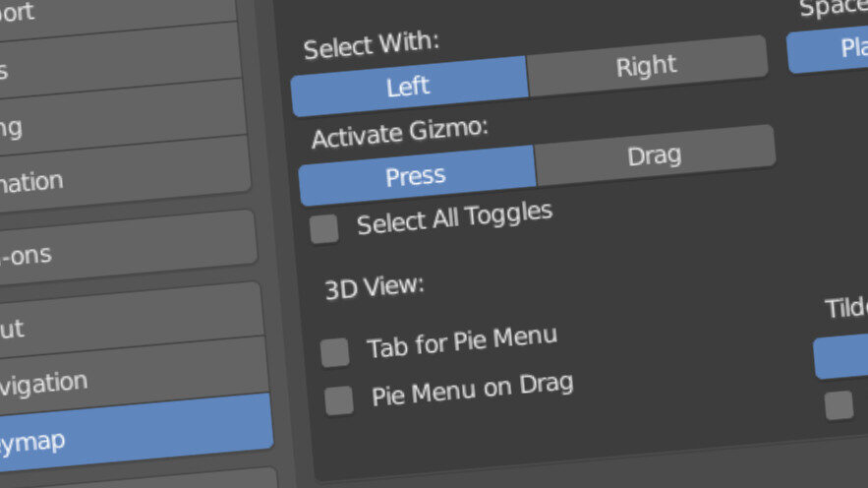Click the sidebar tab below Keymap
Image resolution: width=868 pixels, height=488 pixels.
pyautogui.click(x=138, y=479)
